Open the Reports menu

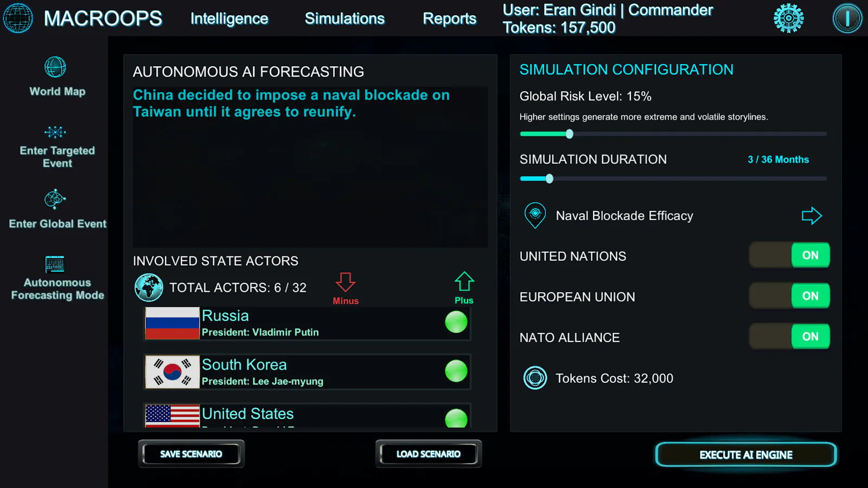pyautogui.click(x=450, y=18)
